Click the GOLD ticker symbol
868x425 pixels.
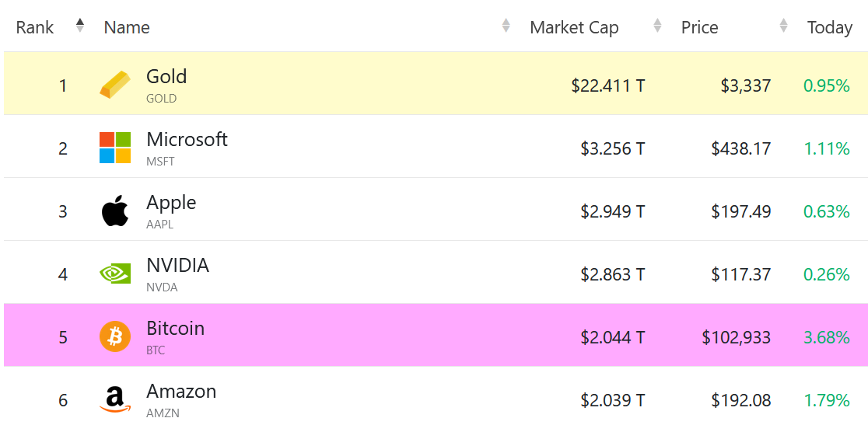coord(161,99)
